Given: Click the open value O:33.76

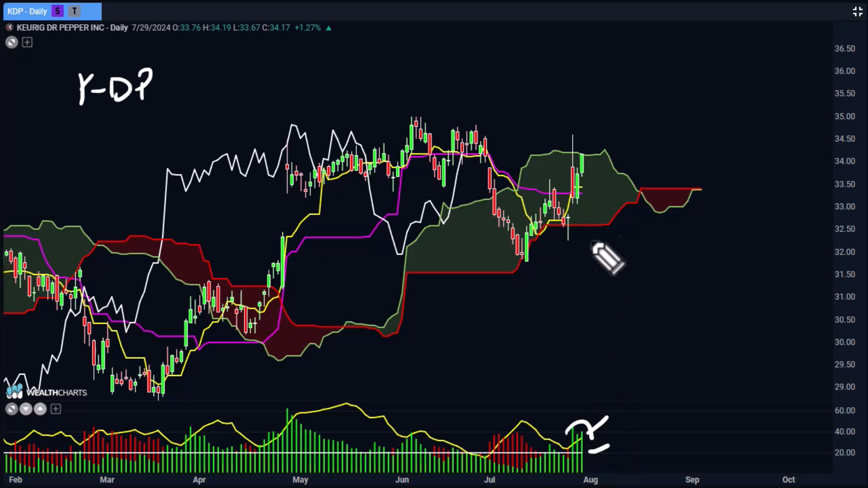Looking at the screenshot, I should tap(186, 28).
